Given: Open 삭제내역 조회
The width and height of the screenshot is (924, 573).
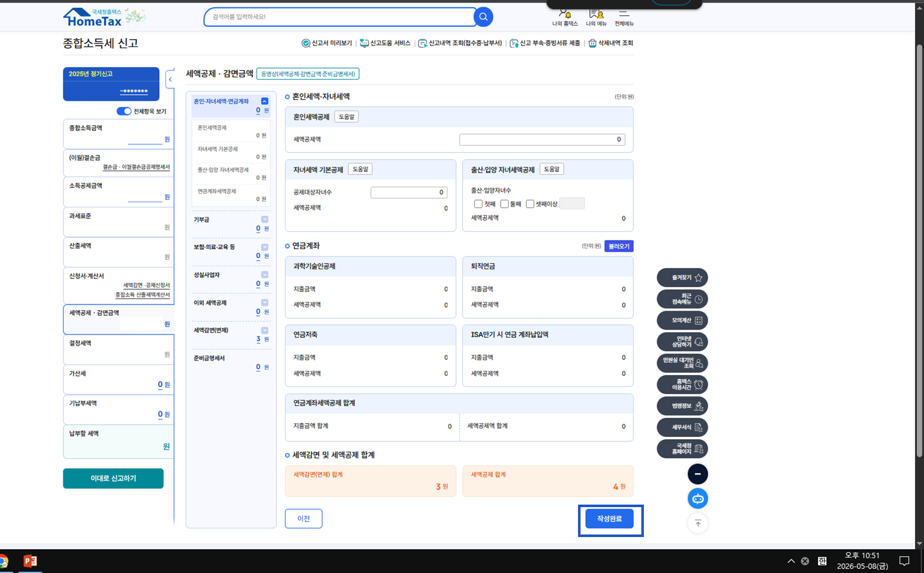Looking at the screenshot, I should tap(611, 43).
